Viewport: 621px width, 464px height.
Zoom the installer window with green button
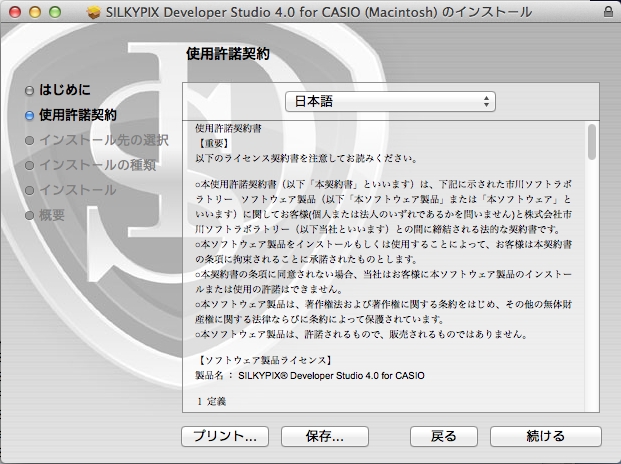55,12
